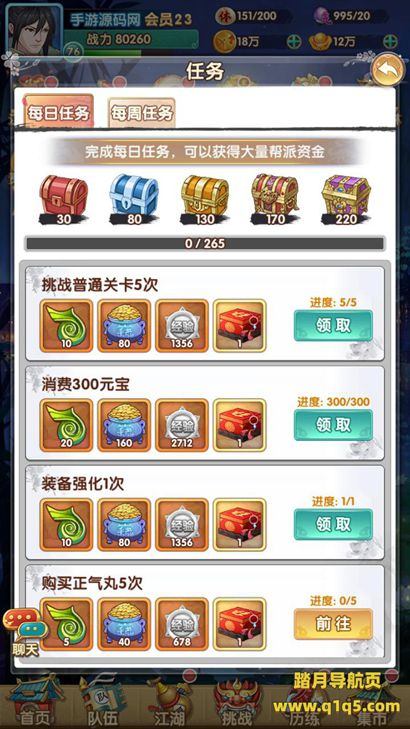Image resolution: width=410 pixels, height=729 pixels.
Task: Tap the 1356 experience reward icon in first task
Action: pyautogui.click(x=182, y=325)
